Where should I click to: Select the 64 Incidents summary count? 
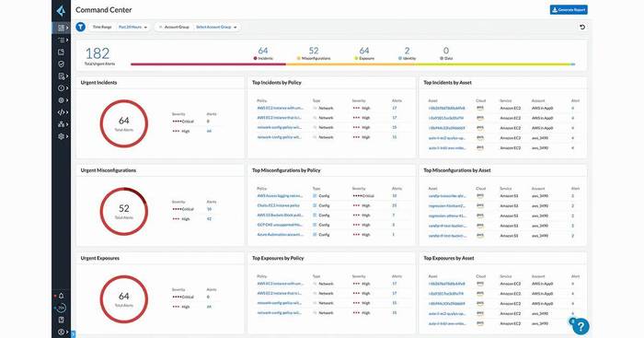click(x=263, y=51)
